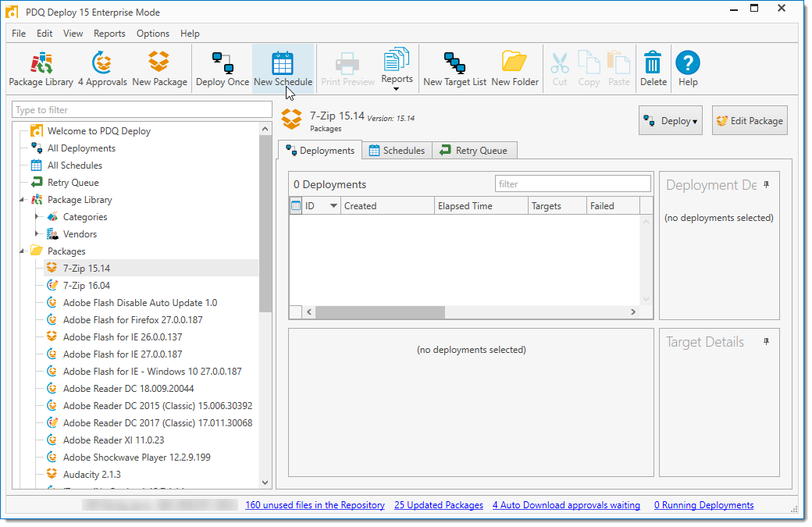Select Adobe Reader DC 18.009.20044 package
812x527 pixels.
128,388
